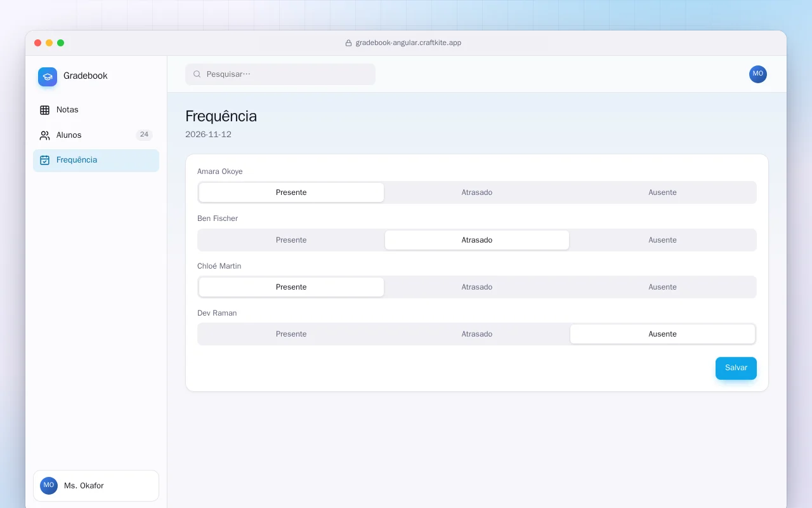812x508 pixels.
Task: Click the lock icon in address bar
Action: (x=348, y=43)
